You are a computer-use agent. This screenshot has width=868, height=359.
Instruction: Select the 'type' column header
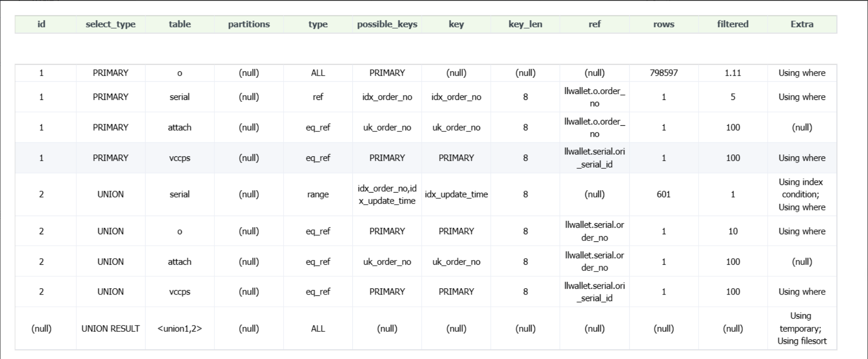pos(318,24)
